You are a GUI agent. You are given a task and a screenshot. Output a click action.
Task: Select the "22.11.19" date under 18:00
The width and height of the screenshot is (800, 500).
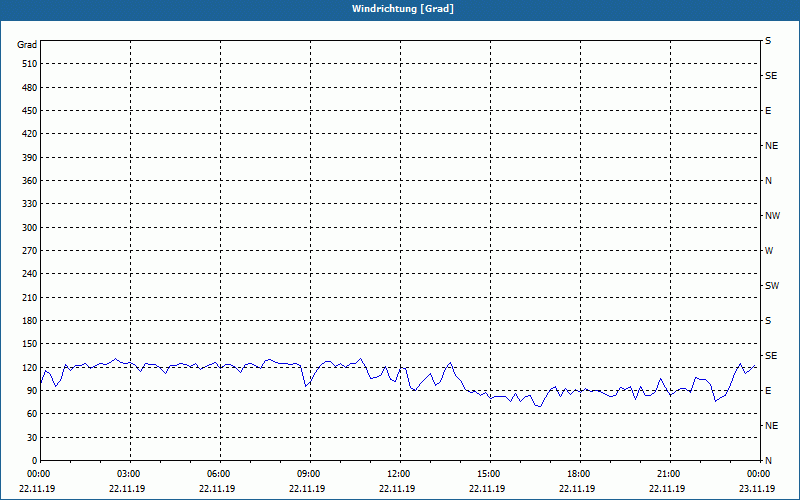tap(577, 488)
